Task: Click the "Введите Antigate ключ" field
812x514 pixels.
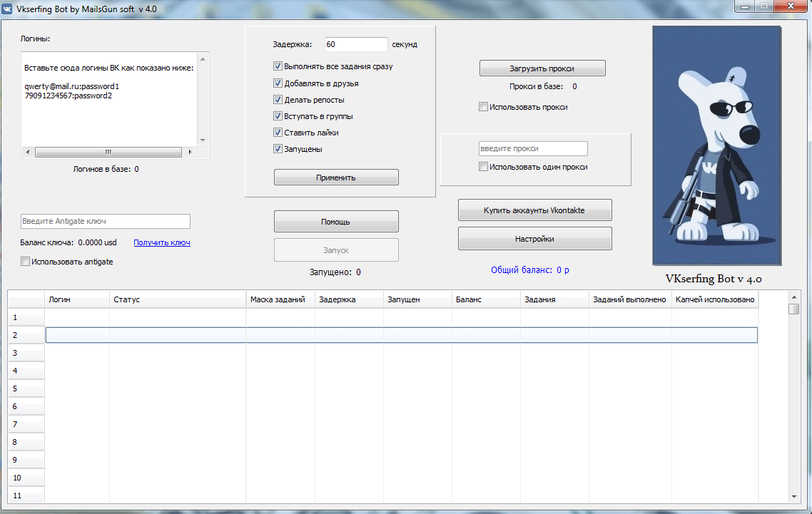Action: pyautogui.click(x=105, y=221)
